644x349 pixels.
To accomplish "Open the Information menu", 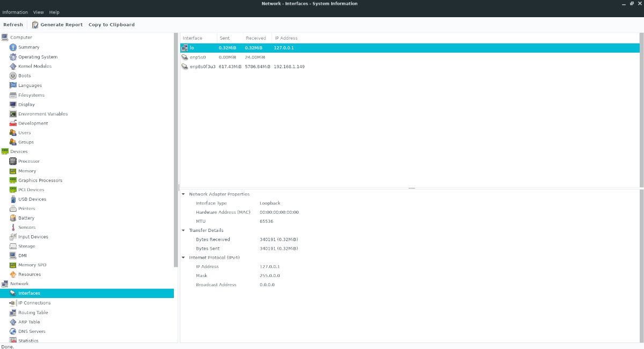I will (x=14, y=12).
